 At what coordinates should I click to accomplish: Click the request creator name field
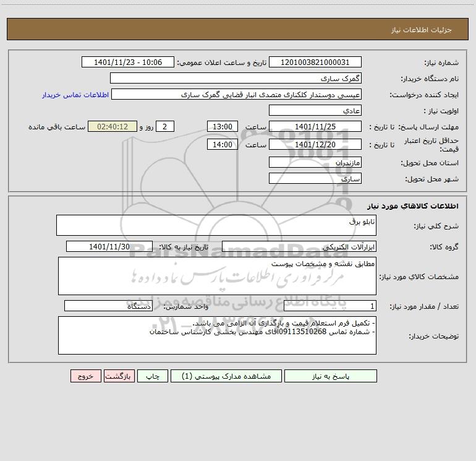tap(237, 94)
